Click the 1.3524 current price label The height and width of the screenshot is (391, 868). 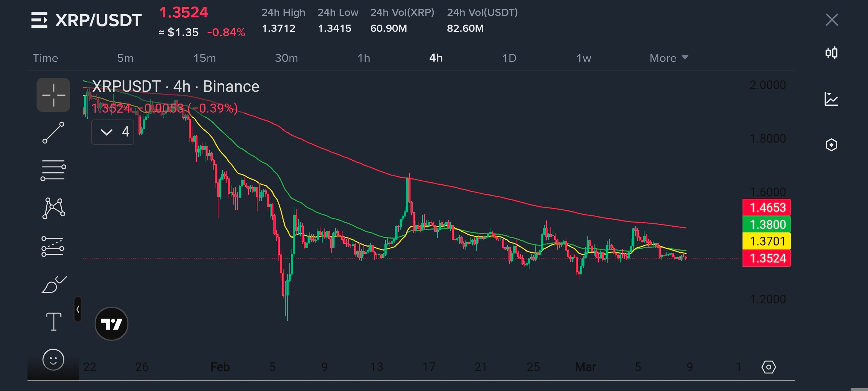766,258
